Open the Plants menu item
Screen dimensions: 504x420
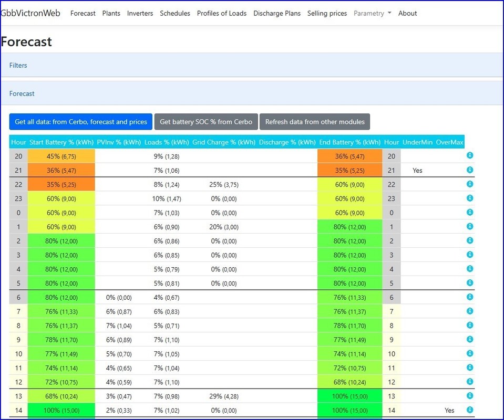(111, 13)
